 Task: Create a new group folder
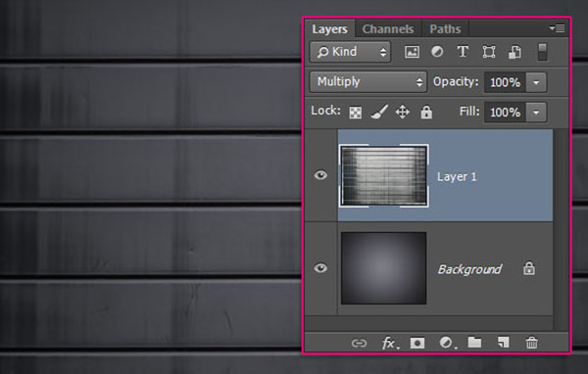[x=474, y=342]
